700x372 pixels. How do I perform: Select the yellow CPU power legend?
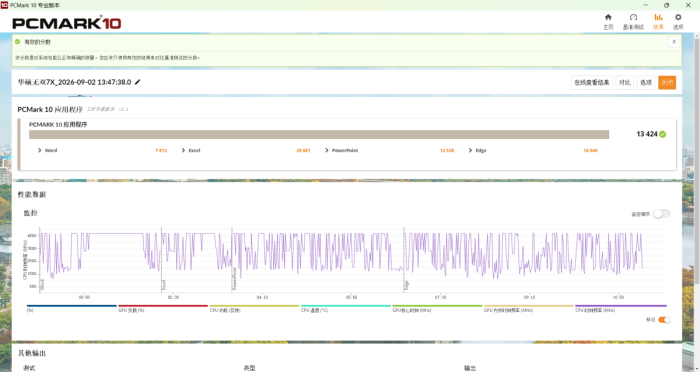(254, 308)
